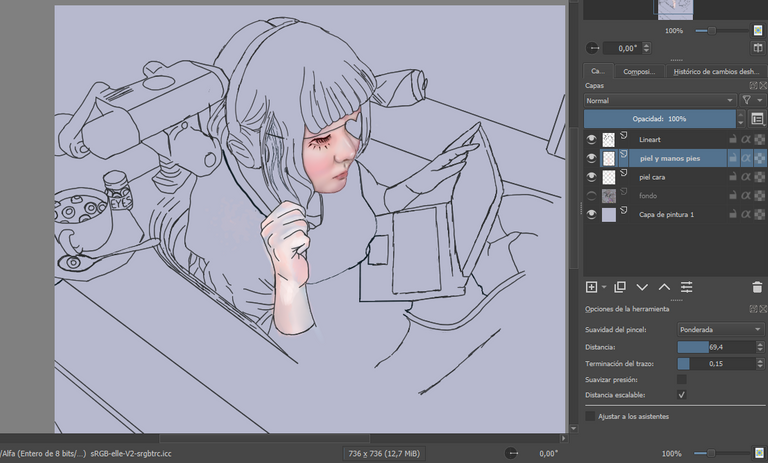Float the Capas docker panel
This screenshot has height=463, width=768.
pyautogui.click(x=754, y=85)
